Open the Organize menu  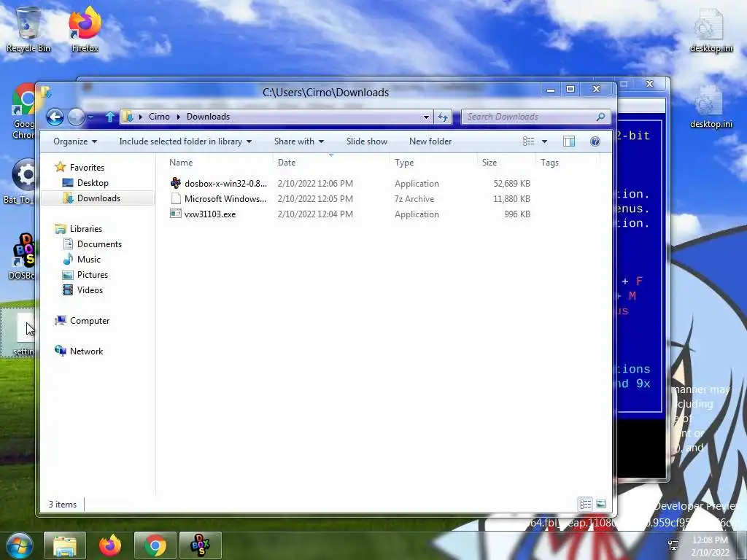(75, 141)
